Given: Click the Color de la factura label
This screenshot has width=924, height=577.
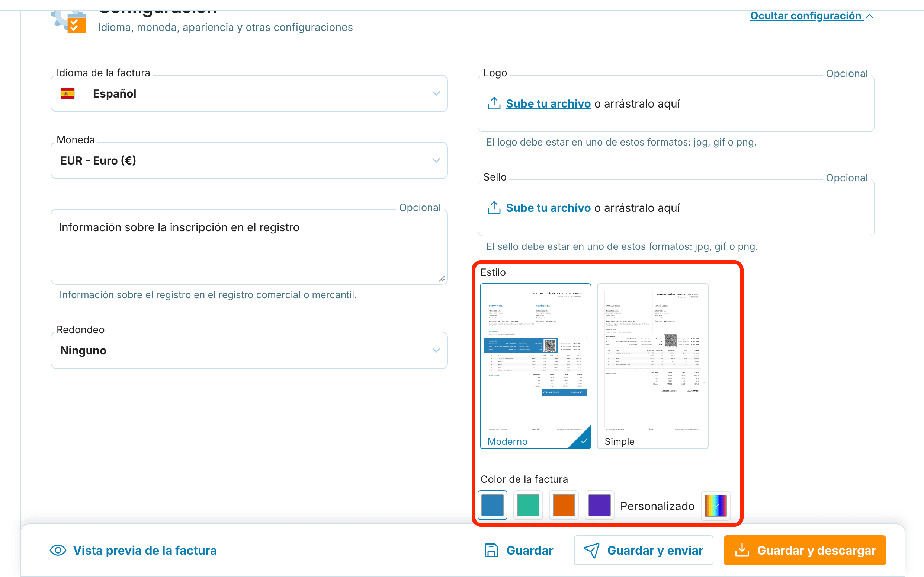Looking at the screenshot, I should (524, 479).
